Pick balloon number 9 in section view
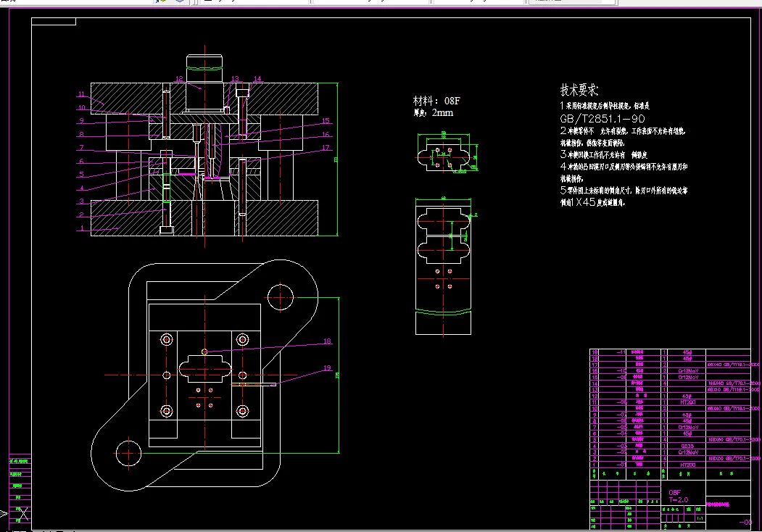 point(82,121)
